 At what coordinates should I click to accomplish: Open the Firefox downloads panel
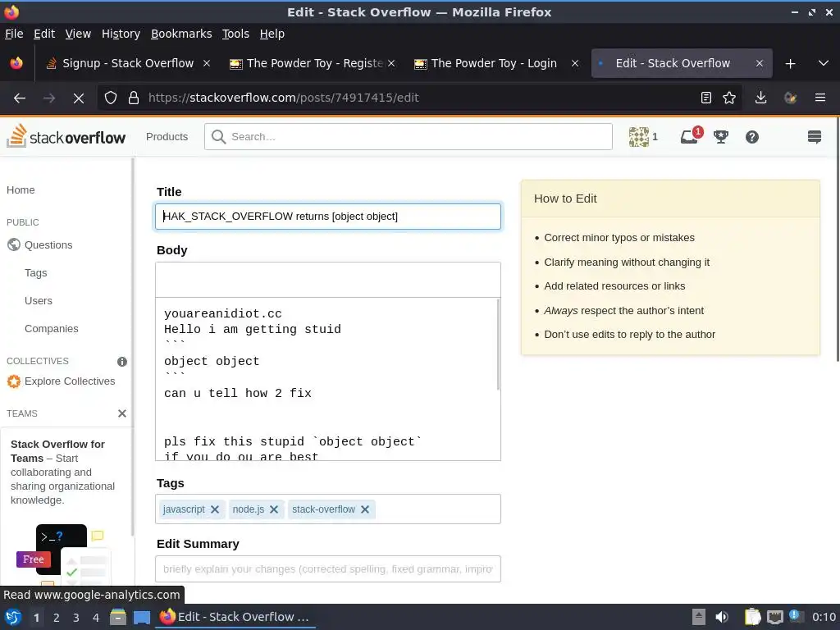[760, 98]
